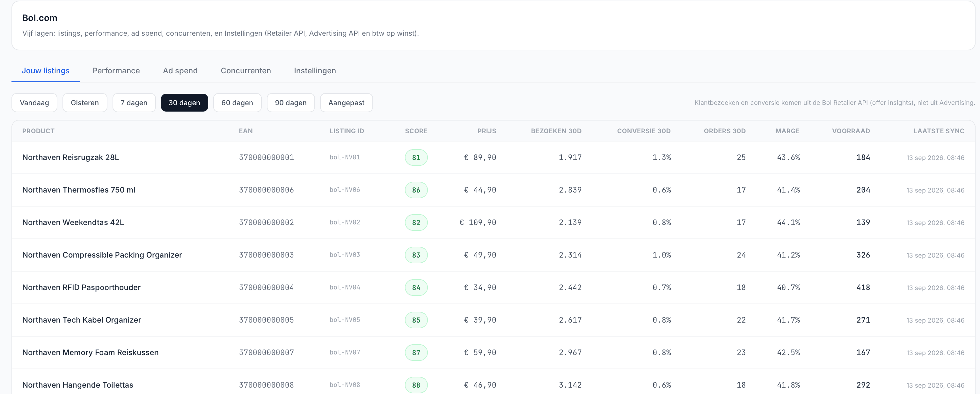Open the Aangepast custom range
The height and width of the screenshot is (394, 980).
pos(346,103)
